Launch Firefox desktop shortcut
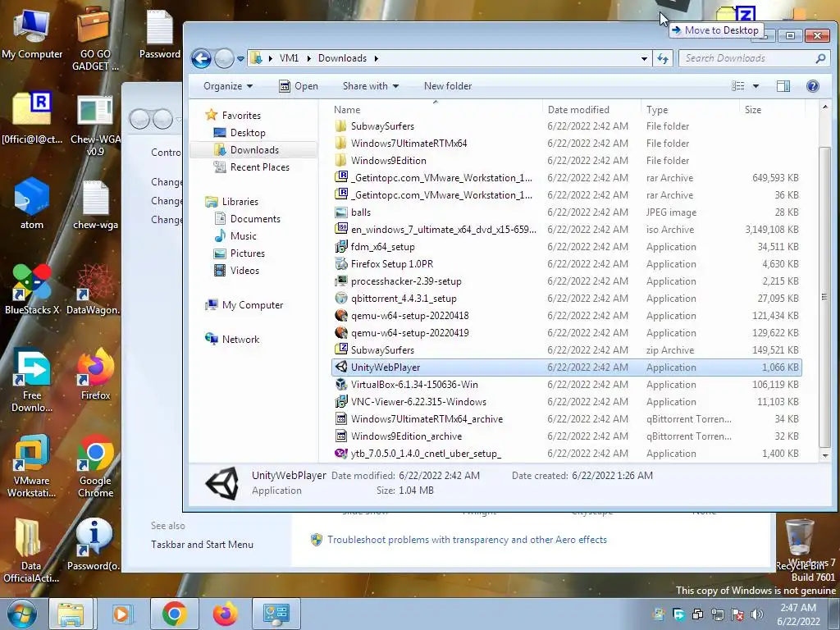 tap(95, 374)
